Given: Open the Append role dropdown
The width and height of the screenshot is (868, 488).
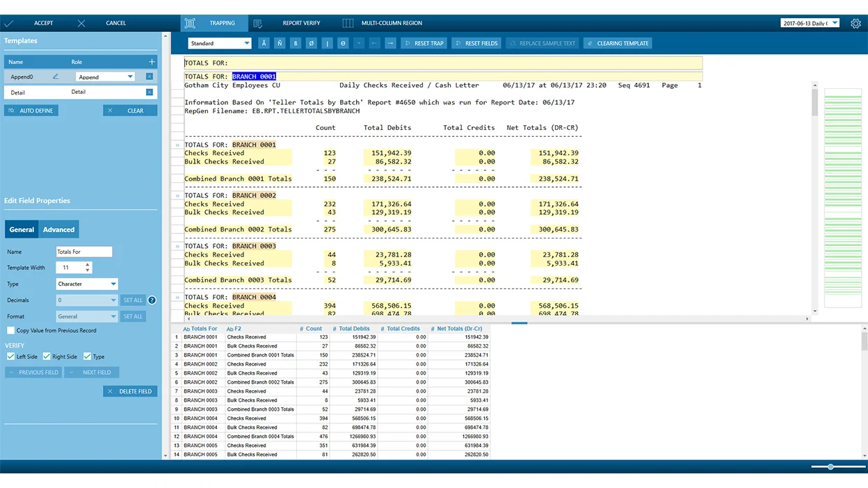Looking at the screenshot, I should [x=129, y=77].
